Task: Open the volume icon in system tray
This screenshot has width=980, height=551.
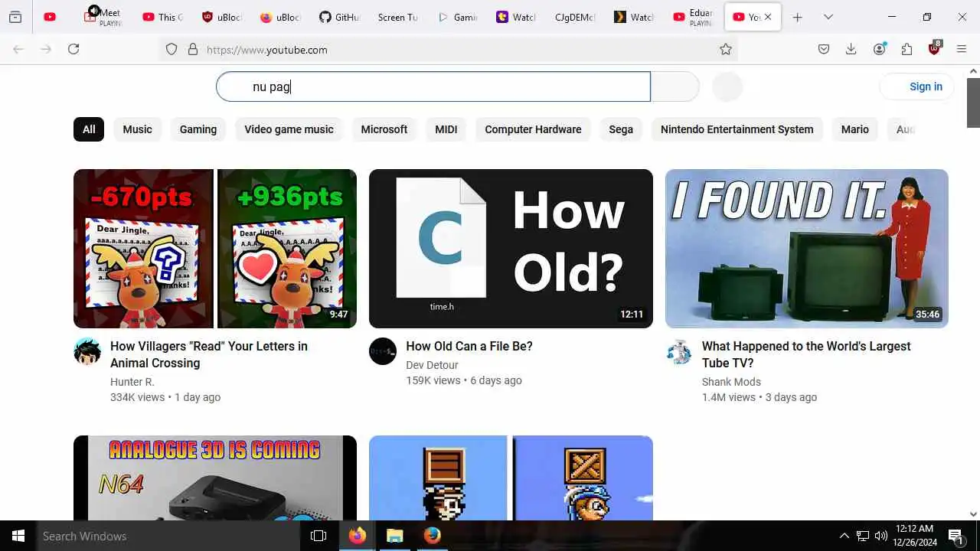Action: tap(880, 536)
